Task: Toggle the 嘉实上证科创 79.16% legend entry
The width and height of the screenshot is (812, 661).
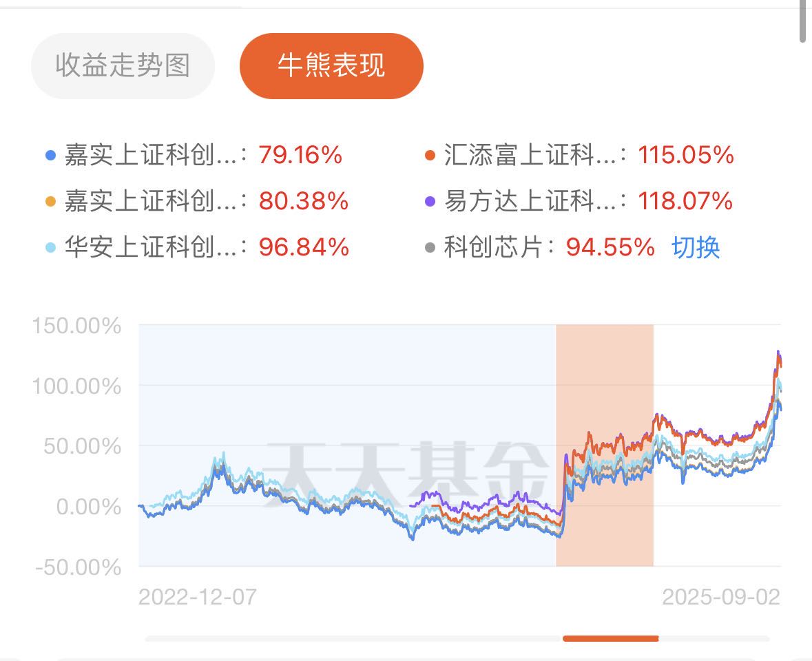Action: pyautogui.click(x=194, y=156)
